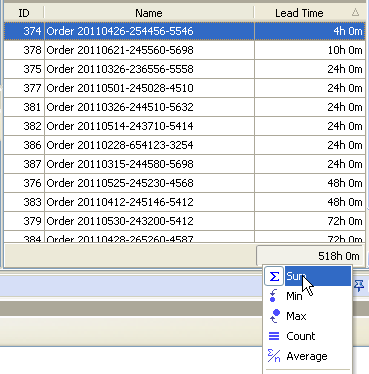Sort by the Name column header
Image resolution: width=369 pixels, height=374 pixels.
coord(149,13)
